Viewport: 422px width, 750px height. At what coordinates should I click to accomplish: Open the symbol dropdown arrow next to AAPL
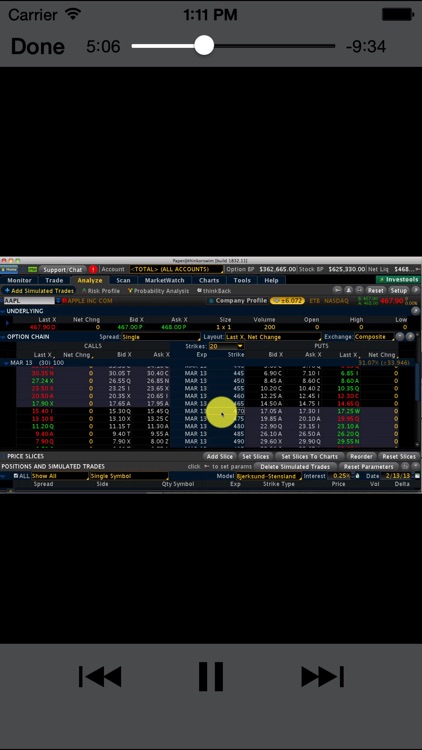(x=58, y=301)
